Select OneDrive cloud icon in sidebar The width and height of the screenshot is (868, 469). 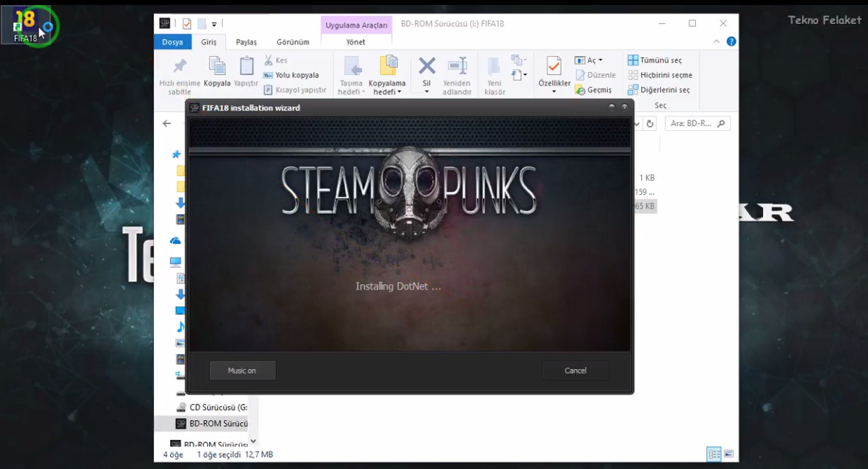tap(175, 241)
